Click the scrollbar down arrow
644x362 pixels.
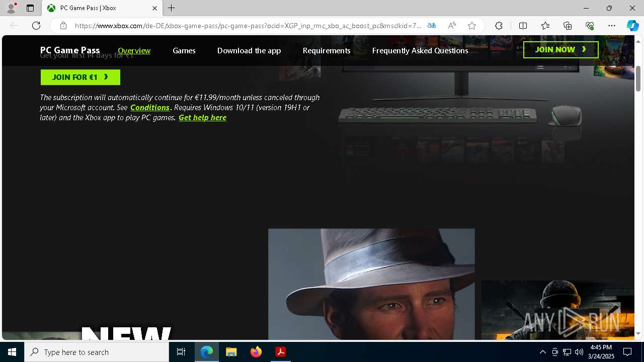point(638,333)
